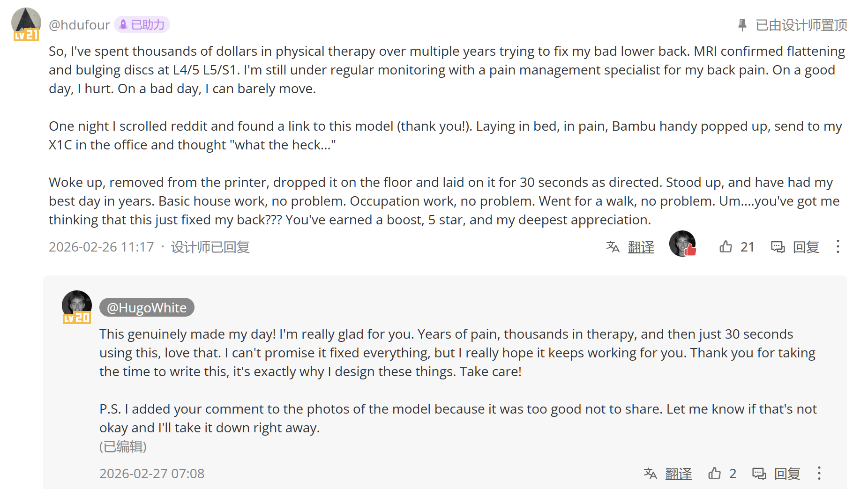Click 设计师已回复 label under hdufour's comment

[210, 247]
